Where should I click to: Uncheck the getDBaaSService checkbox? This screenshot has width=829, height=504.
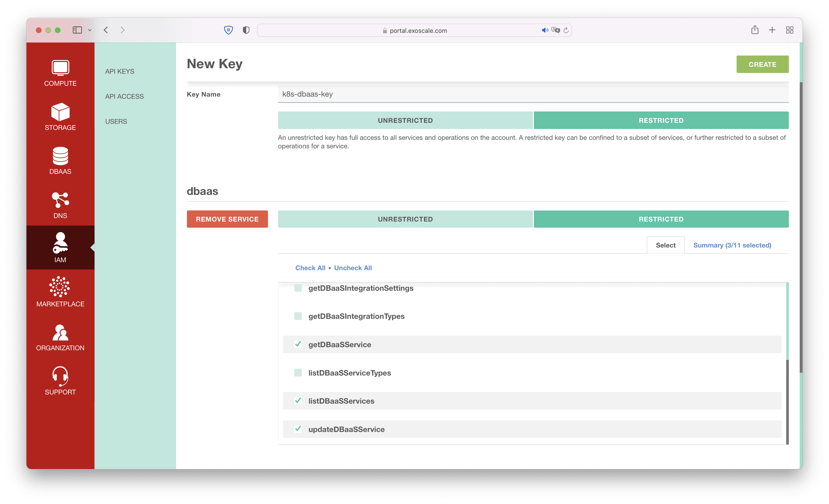pos(298,344)
